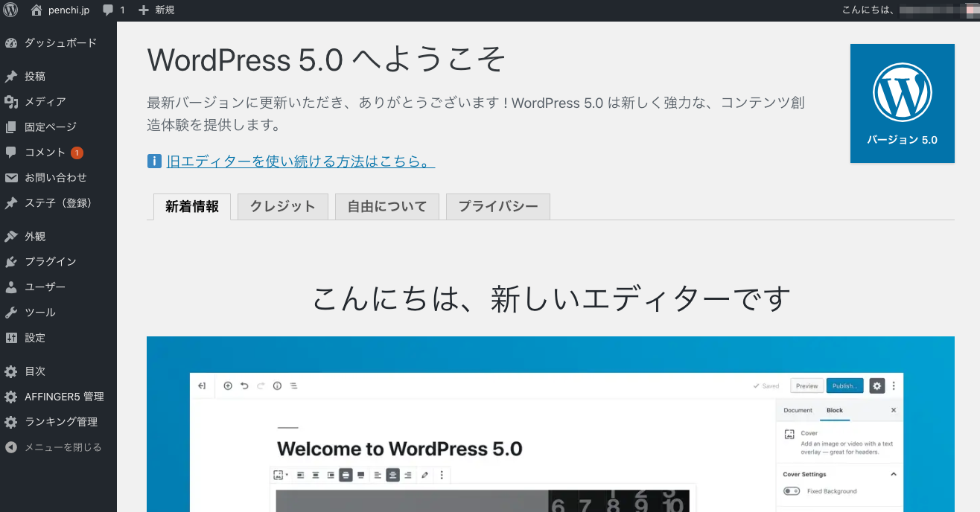The width and height of the screenshot is (980, 512).
Task: Open 固定ページ via its page icon
Action: pos(10,127)
